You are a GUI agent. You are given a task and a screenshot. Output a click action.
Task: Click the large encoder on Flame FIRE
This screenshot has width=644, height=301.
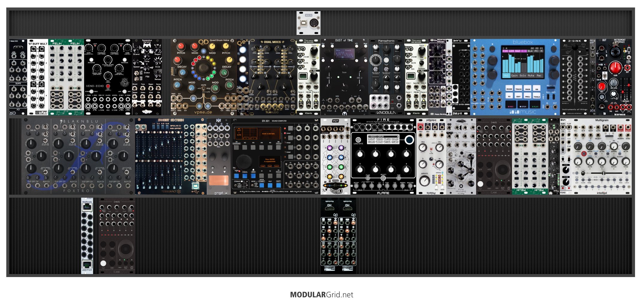point(409,140)
